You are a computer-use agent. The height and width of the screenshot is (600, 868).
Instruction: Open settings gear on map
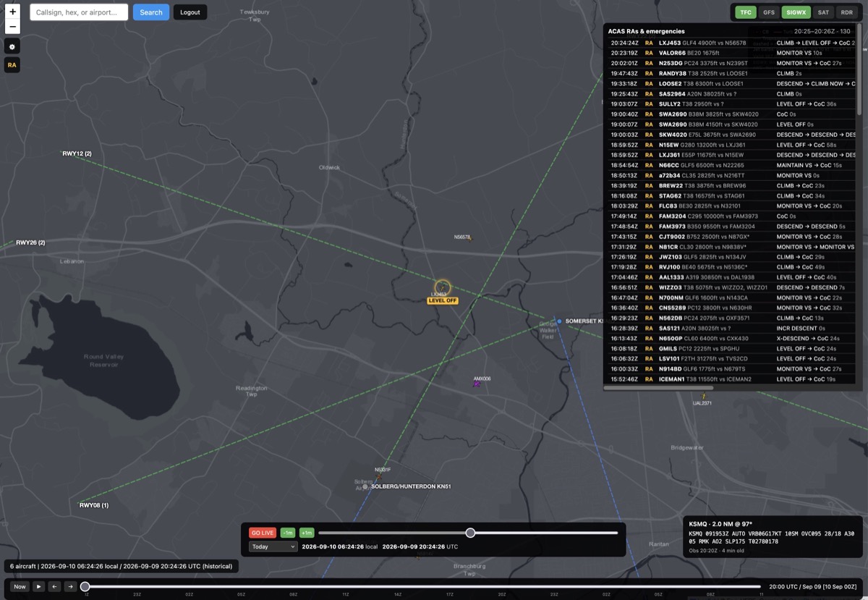coord(12,46)
